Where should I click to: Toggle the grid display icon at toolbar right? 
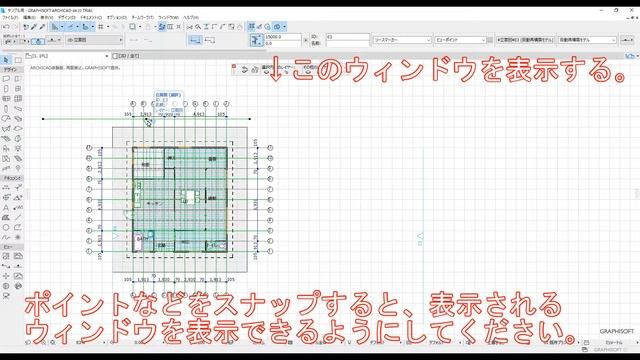[x=251, y=27]
